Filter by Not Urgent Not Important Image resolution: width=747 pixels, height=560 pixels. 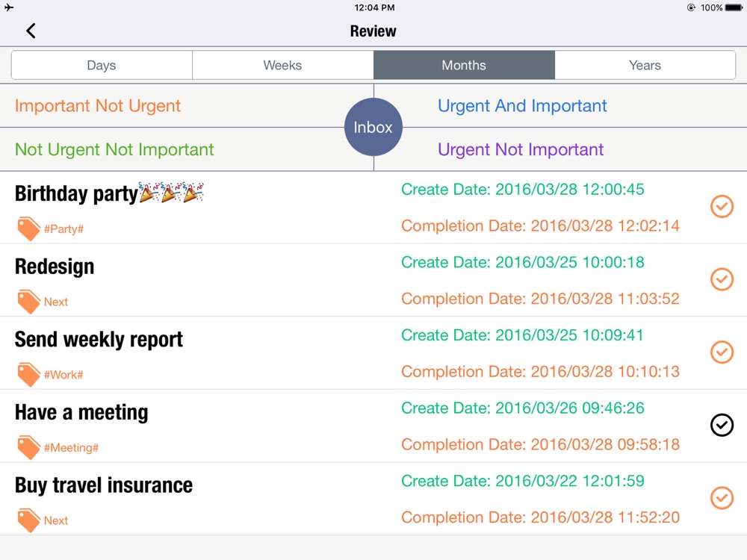(x=114, y=149)
